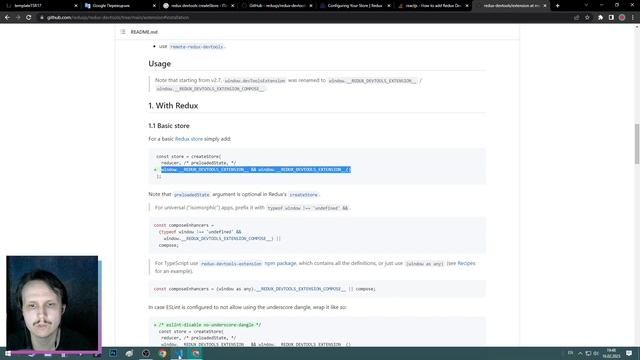Close the active redux-devtools extension tab

(545, 6)
